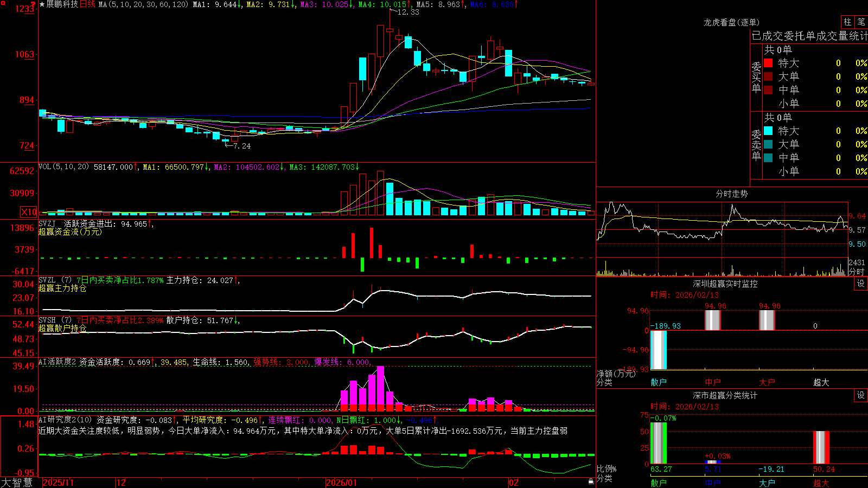This screenshot has height=488, width=868.
Task: Click the lock icon at the bottom of the chart
Action: pos(591,481)
